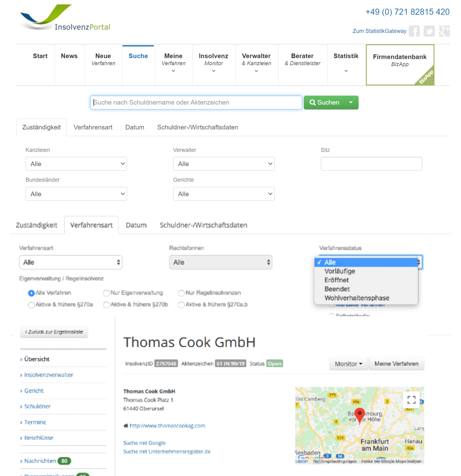This screenshot has height=476, width=461.
Task: Open the Insolvenzverwalter sidebar link
Action: click(49, 375)
